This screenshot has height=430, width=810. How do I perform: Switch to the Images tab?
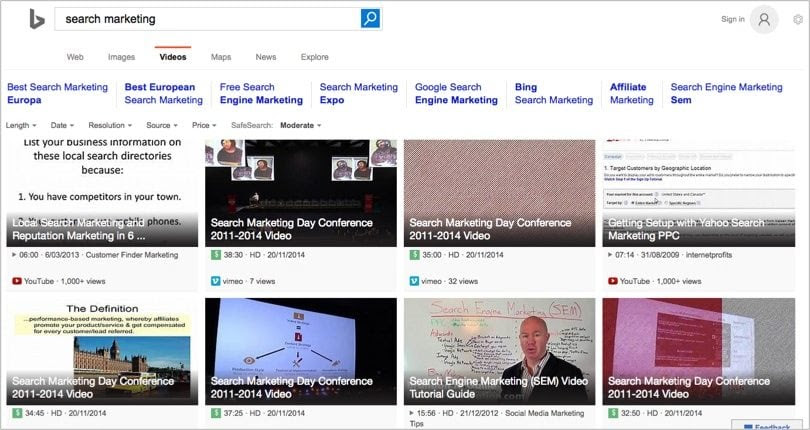tap(121, 57)
